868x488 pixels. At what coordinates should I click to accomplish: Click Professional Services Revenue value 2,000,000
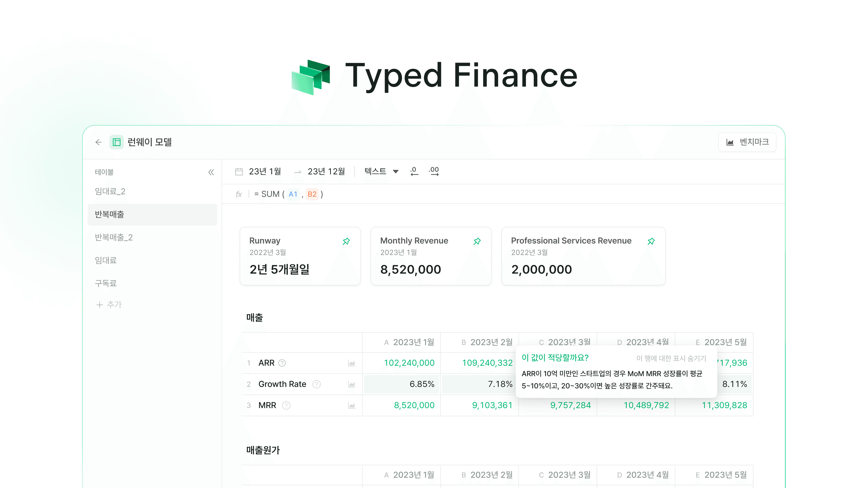pyautogui.click(x=542, y=270)
